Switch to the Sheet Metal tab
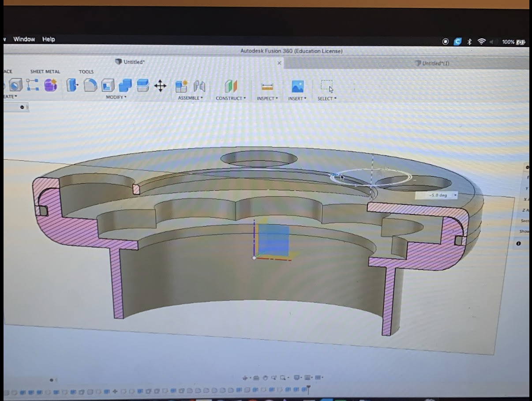The width and height of the screenshot is (532, 401). (x=45, y=71)
